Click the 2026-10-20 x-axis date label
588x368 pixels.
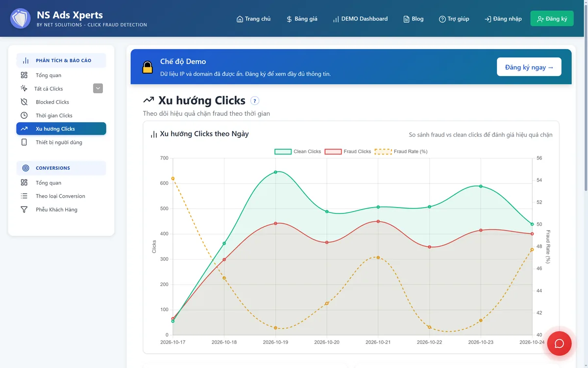point(327,342)
